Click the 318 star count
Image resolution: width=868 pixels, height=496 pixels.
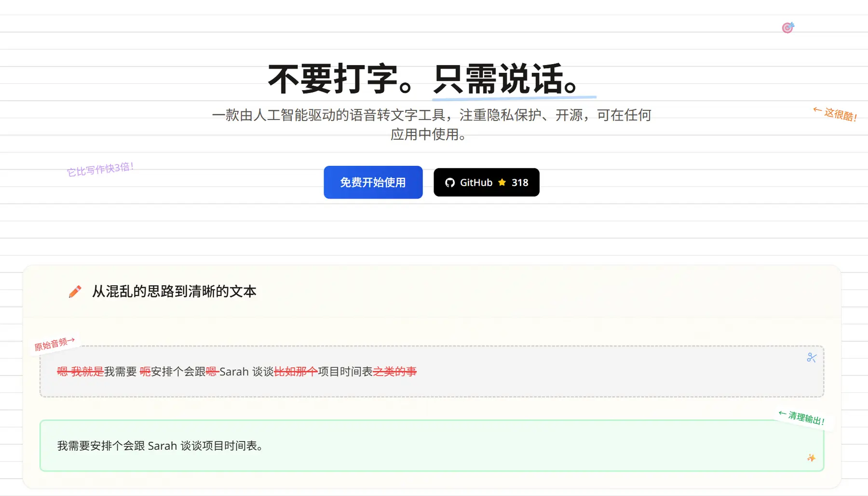point(520,183)
